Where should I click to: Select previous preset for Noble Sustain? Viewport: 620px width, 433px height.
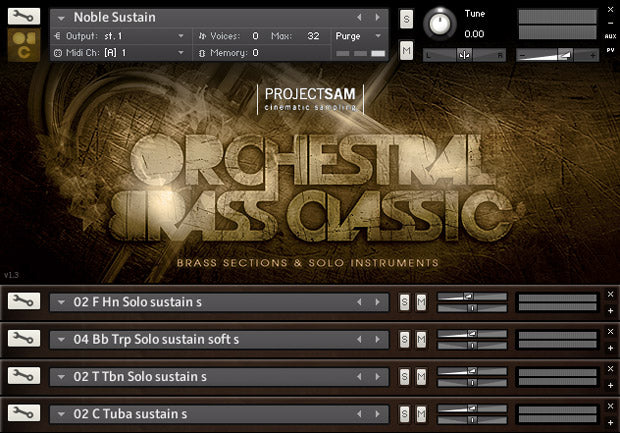(x=359, y=17)
